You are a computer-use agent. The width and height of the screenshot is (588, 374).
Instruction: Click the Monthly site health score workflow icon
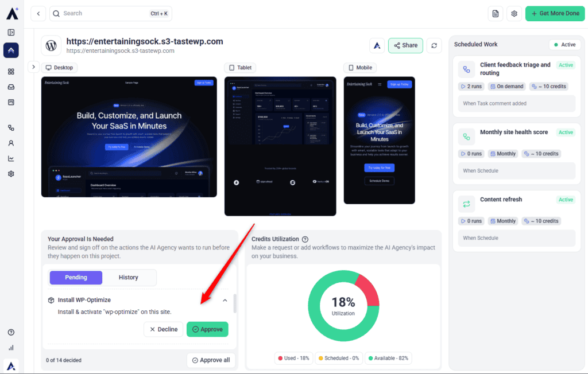click(466, 137)
